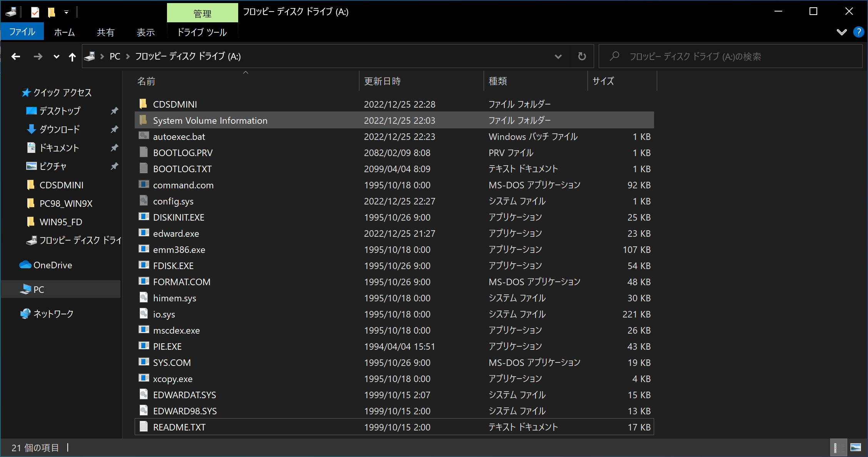This screenshot has height=457, width=868.
Task: Click the Refresh button in the address bar
Action: click(x=582, y=57)
